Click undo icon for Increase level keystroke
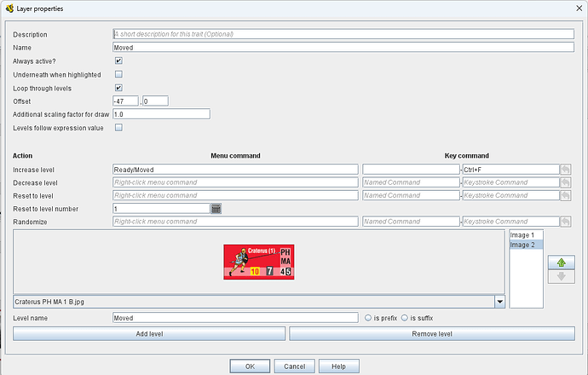Viewport: 588px width, 375px height. click(x=566, y=170)
